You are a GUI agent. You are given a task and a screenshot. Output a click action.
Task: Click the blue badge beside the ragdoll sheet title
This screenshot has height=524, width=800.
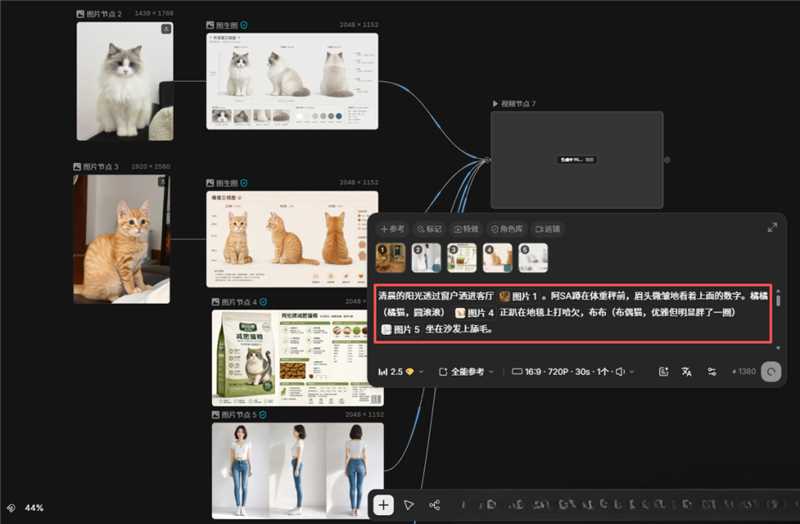pyautogui.click(x=244, y=25)
